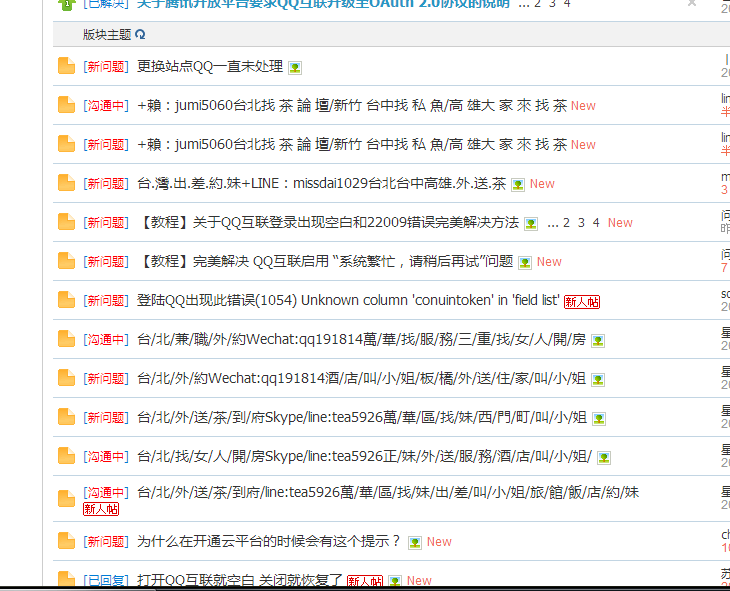Click [沟通中] tag on qq191814 thread

click(x=106, y=340)
